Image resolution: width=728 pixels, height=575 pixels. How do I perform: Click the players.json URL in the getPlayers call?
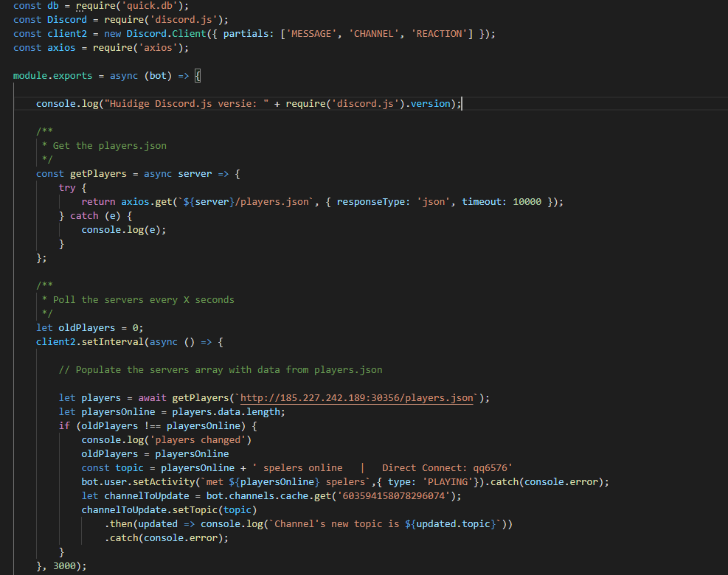(357, 398)
